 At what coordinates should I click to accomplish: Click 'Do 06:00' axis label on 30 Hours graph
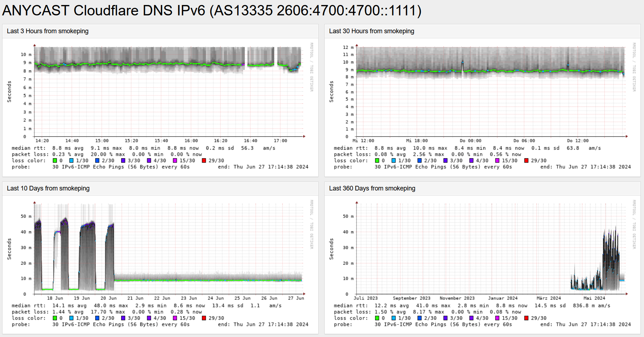(x=524, y=141)
